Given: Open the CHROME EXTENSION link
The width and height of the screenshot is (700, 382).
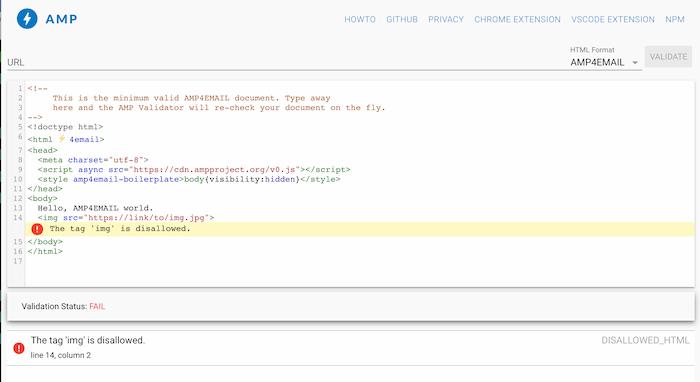Looking at the screenshot, I should [517, 20].
